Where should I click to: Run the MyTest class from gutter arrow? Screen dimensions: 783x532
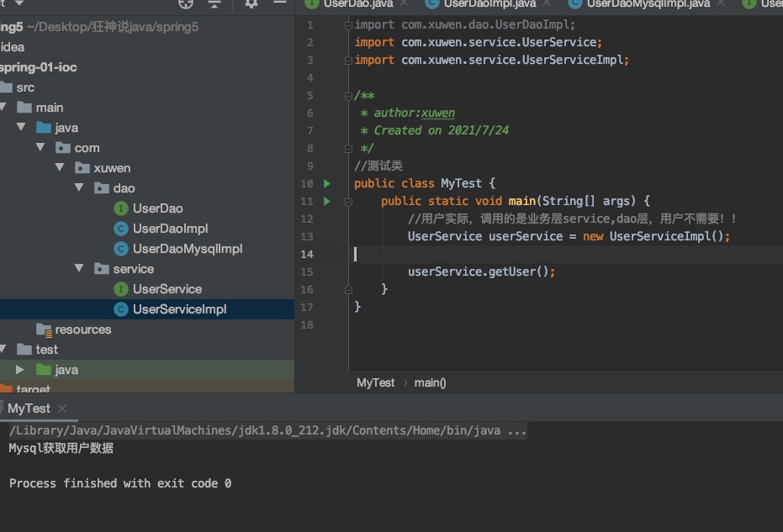tap(327, 183)
